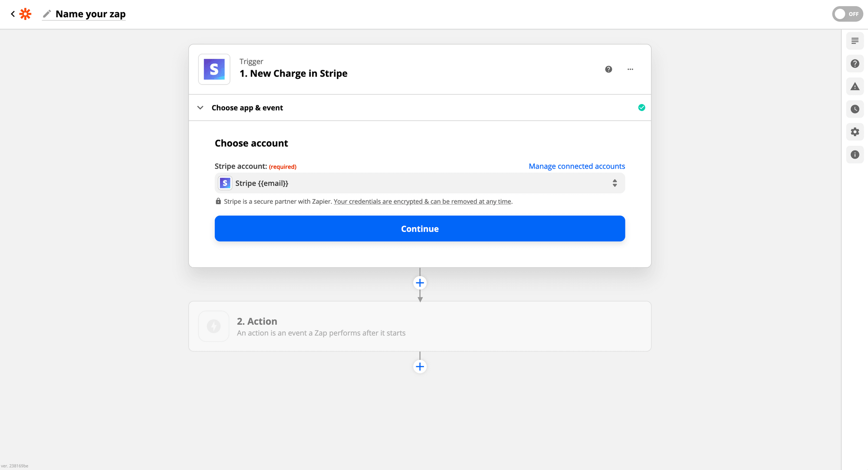Image resolution: width=868 pixels, height=470 pixels.
Task: Open help for the trigger step
Action: click(x=608, y=69)
